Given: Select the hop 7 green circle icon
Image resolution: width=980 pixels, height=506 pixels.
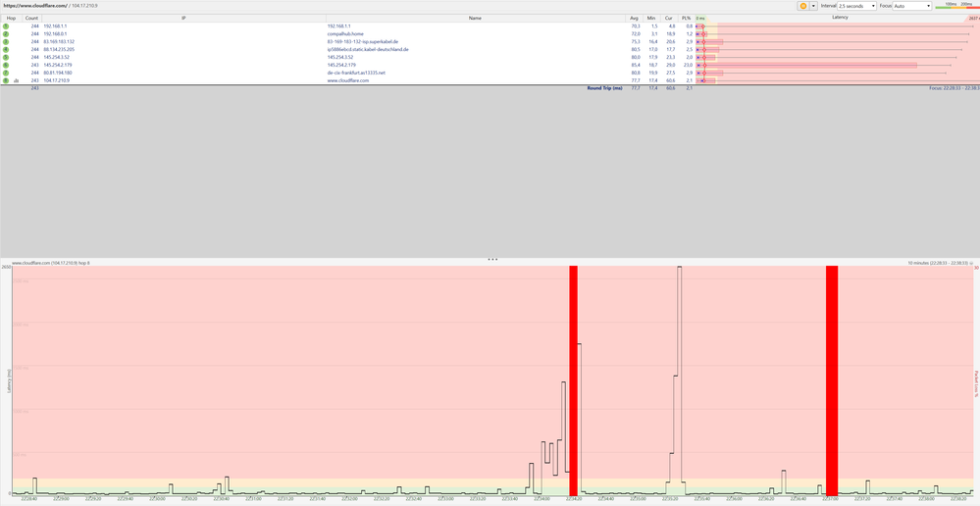Looking at the screenshot, I should click(6, 73).
